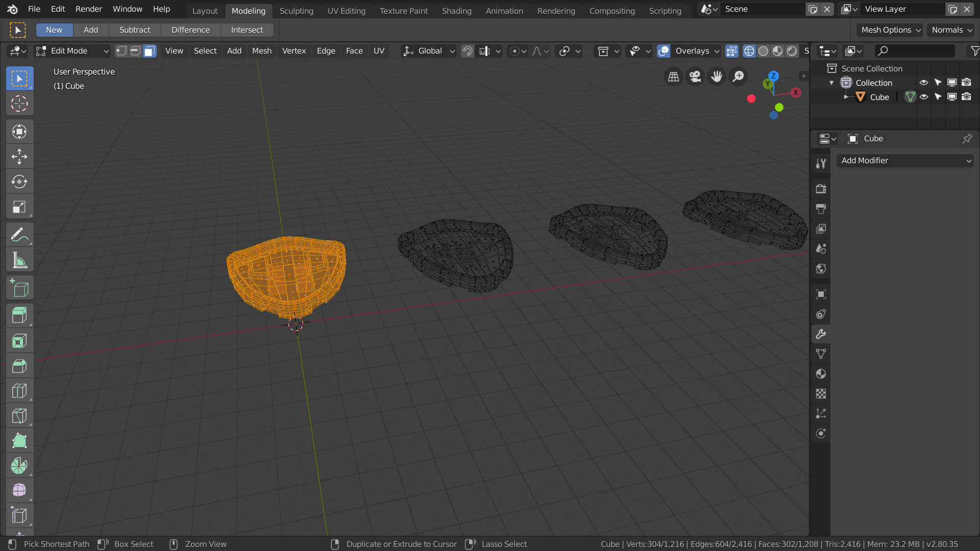
Task: Open the Modifiers wrench properties tab
Action: (x=821, y=334)
